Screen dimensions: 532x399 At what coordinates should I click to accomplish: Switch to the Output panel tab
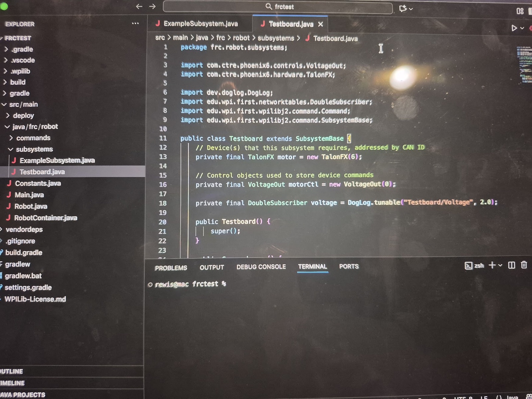point(212,267)
